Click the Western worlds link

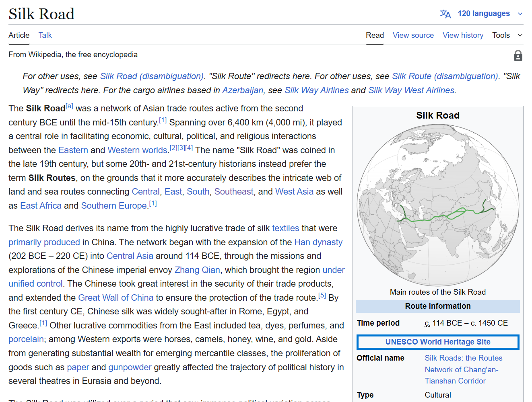pyautogui.click(x=138, y=150)
